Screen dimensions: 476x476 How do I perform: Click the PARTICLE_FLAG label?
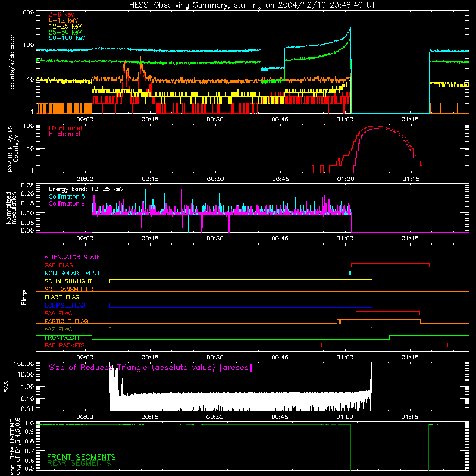(67, 321)
